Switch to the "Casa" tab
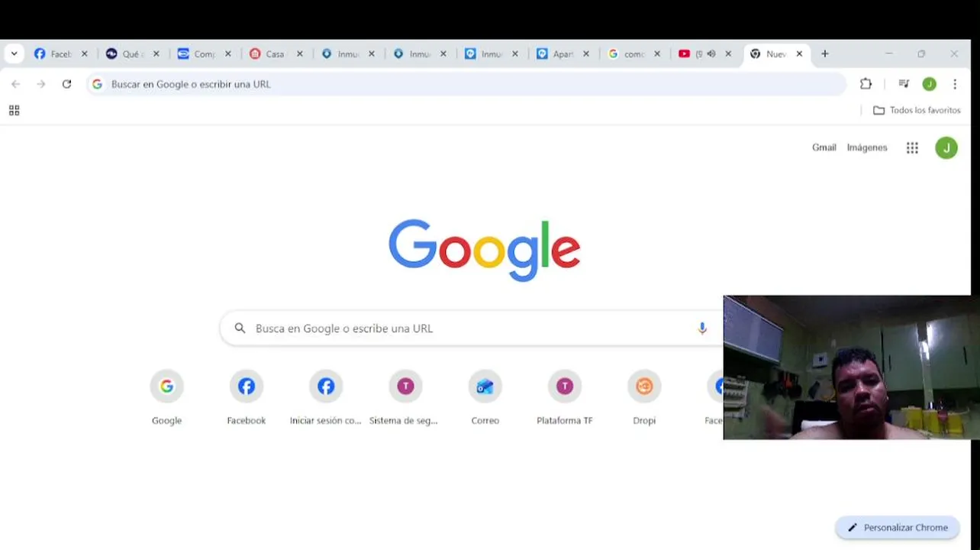This screenshot has height=550, width=980. point(267,54)
